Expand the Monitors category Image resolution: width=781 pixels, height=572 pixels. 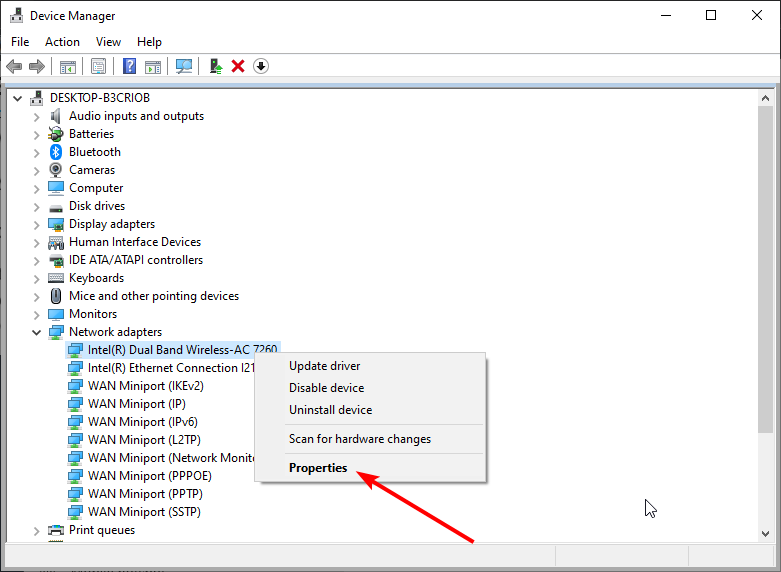click(x=36, y=314)
